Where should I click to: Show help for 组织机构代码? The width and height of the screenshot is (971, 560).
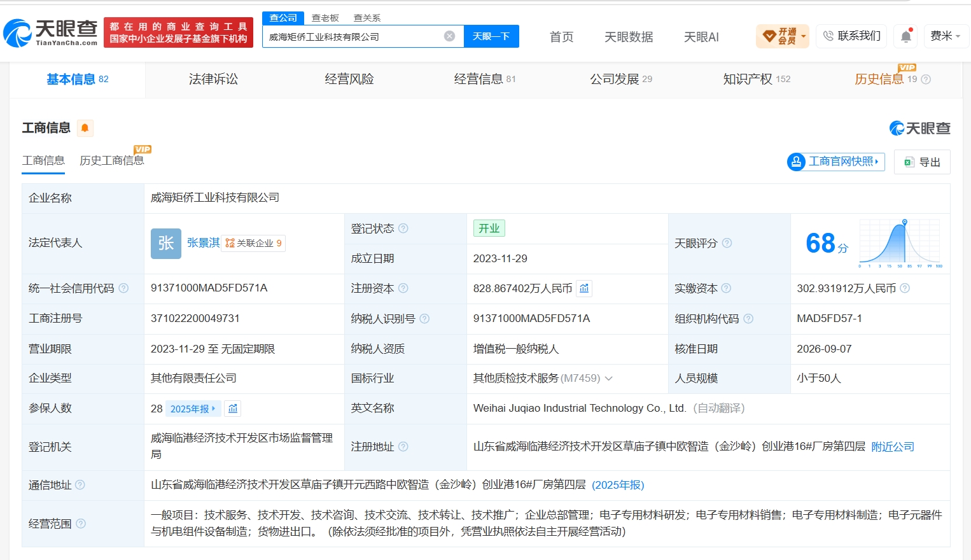click(748, 318)
